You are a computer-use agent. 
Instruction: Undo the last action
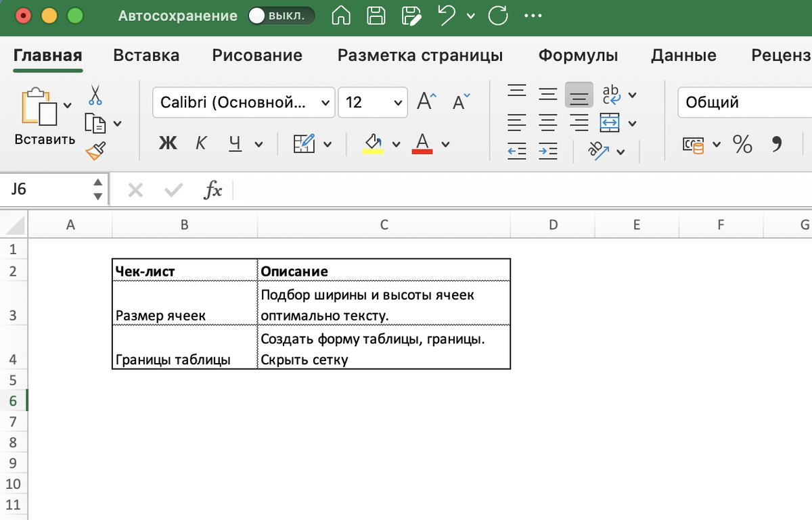(x=447, y=15)
